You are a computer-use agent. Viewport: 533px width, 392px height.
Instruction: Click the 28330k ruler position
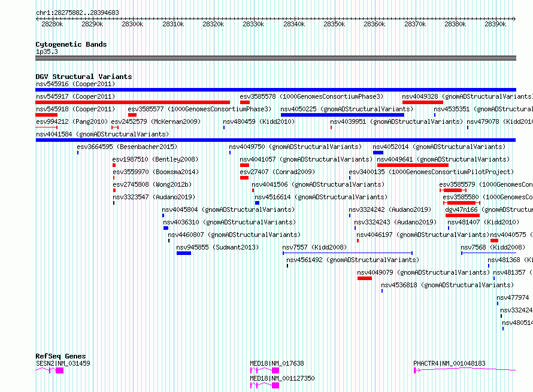pyautogui.click(x=253, y=24)
